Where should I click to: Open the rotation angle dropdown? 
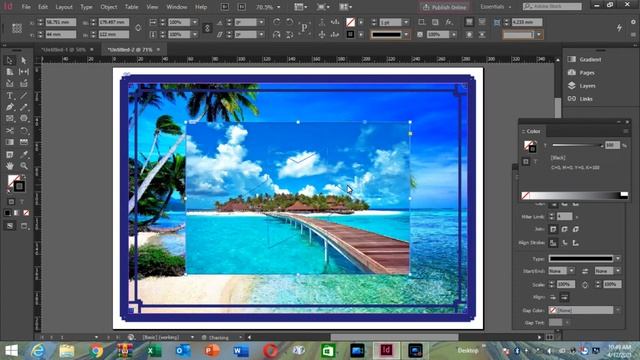tap(261, 22)
